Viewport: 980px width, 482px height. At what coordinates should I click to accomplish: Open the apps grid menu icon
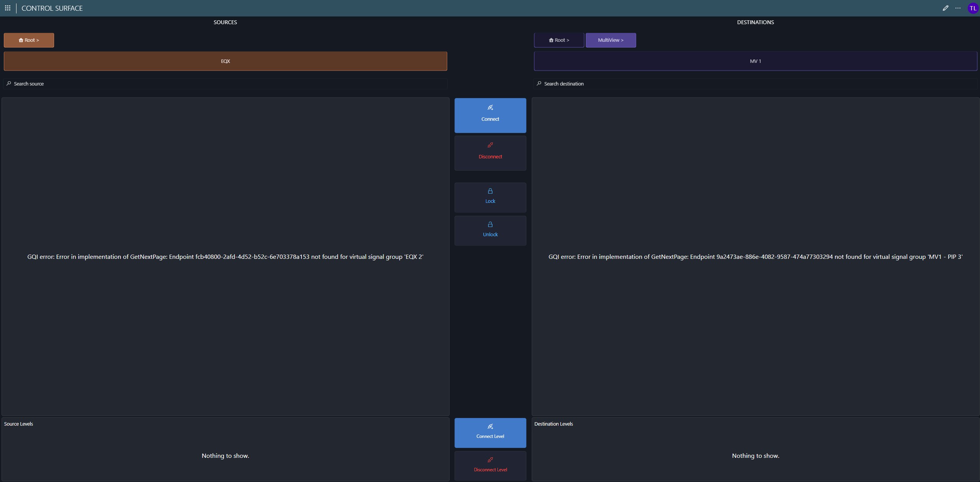point(8,8)
